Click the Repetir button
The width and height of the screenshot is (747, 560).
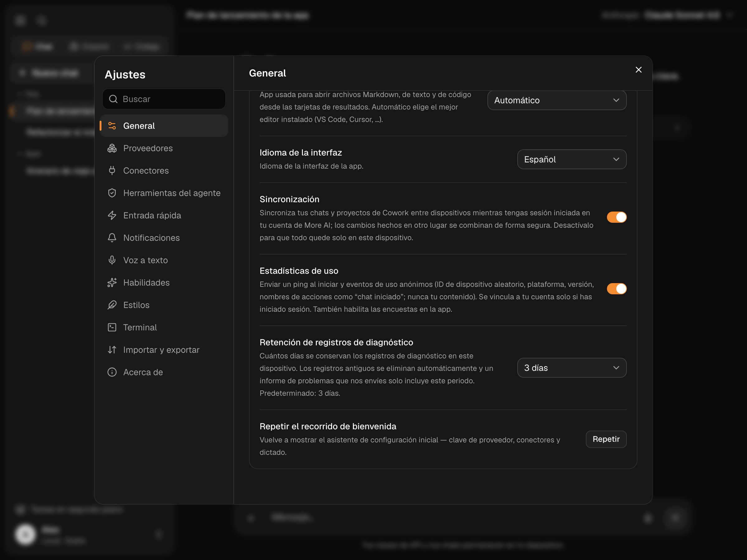pos(606,439)
